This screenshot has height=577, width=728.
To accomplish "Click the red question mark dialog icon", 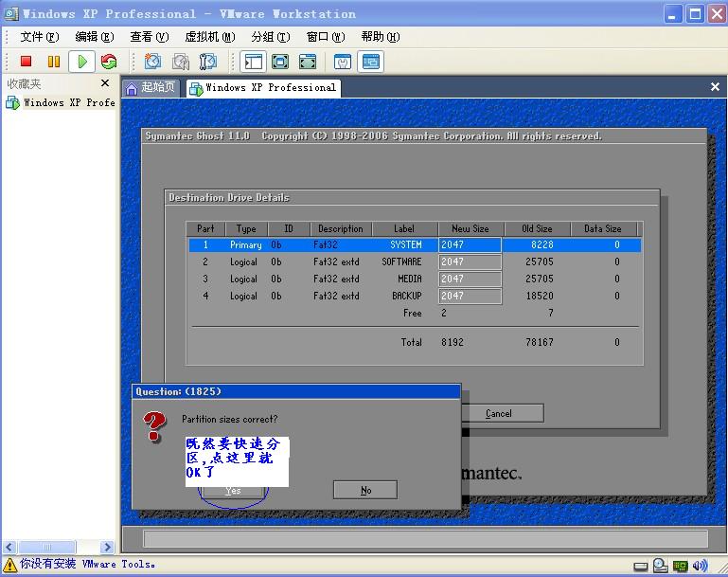I will pyautogui.click(x=154, y=425).
